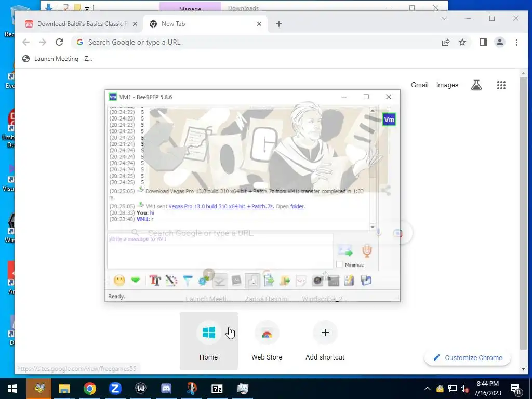Screen dimensions: 532x399
Task: Open Zoom from the taskbar
Action: coord(115,389)
